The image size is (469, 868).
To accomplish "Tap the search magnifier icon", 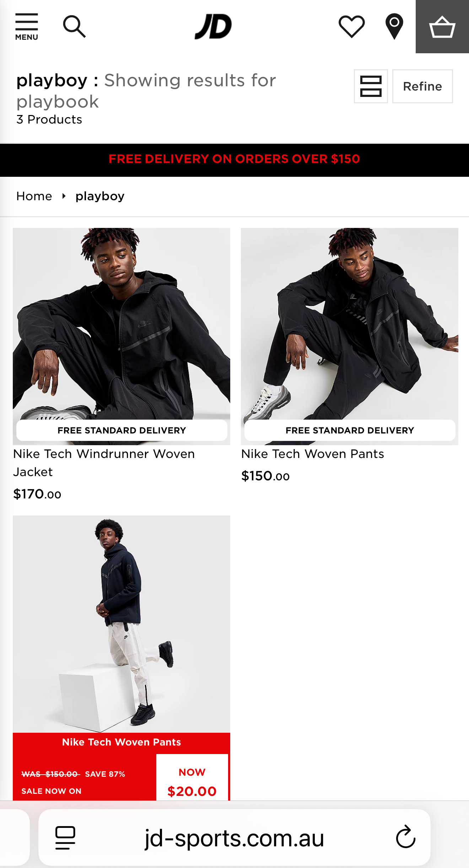I will pos(74,26).
